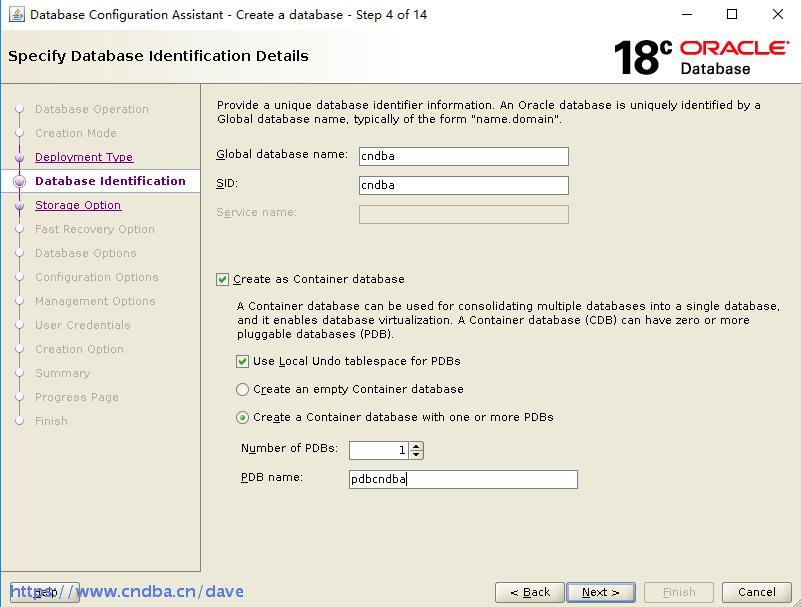801x607 pixels.
Task: Click the Number of PDBs field
Action: tap(380, 450)
